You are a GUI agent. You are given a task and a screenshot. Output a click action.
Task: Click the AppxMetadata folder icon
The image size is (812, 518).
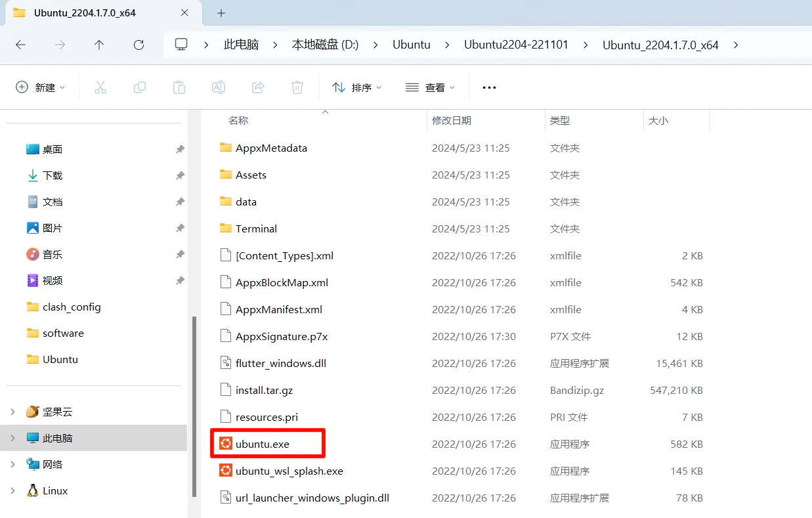click(x=226, y=148)
